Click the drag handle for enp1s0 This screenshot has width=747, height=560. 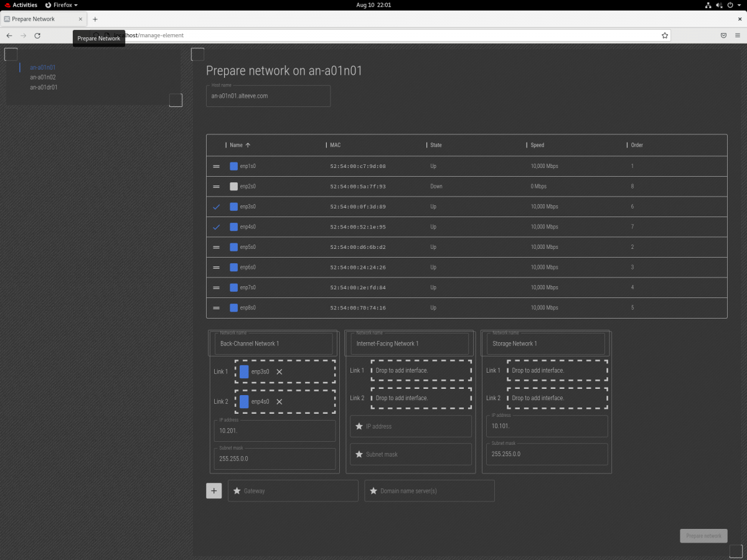coord(217,167)
